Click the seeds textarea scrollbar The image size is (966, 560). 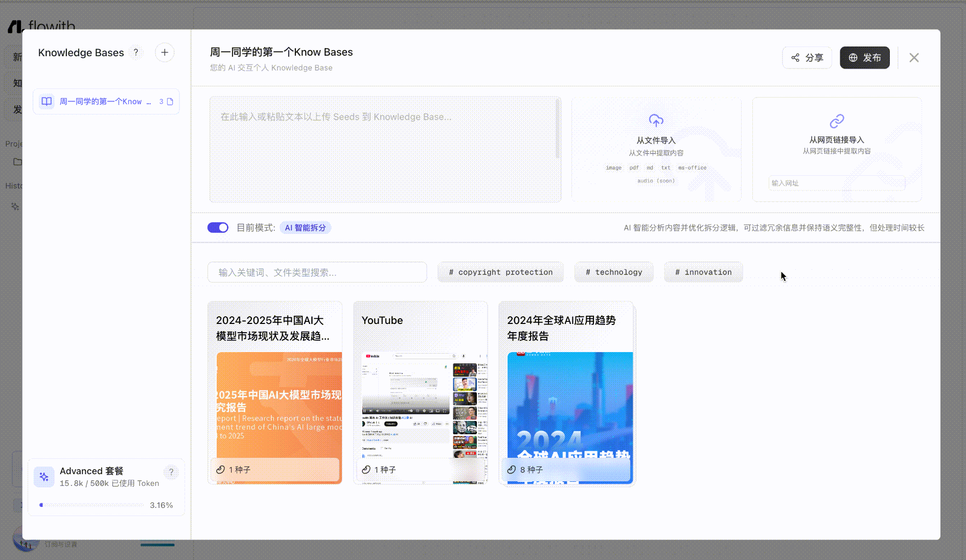pos(558,129)
